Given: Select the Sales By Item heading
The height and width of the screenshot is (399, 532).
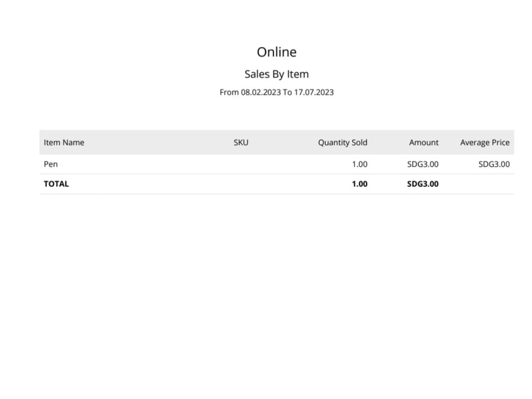Looking at the screenshot, I should coord(277,74).
